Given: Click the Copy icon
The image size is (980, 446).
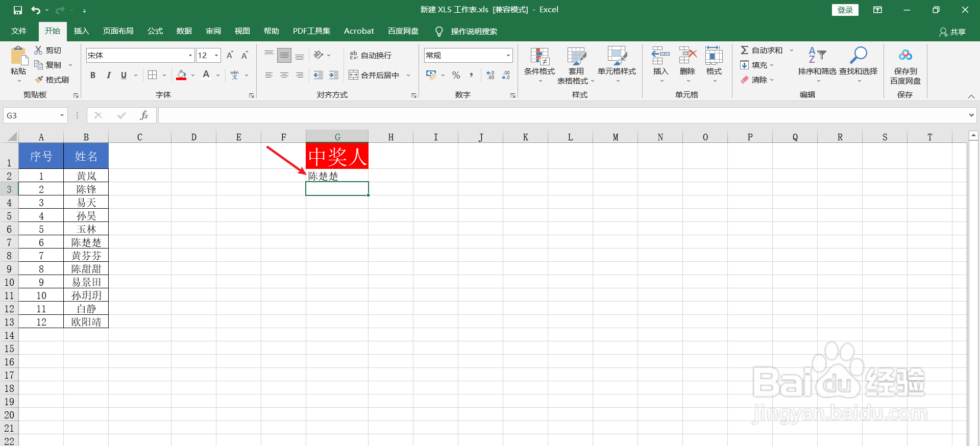Looking at the screenshot, I should pyautogui.click(x=38, y=65).
